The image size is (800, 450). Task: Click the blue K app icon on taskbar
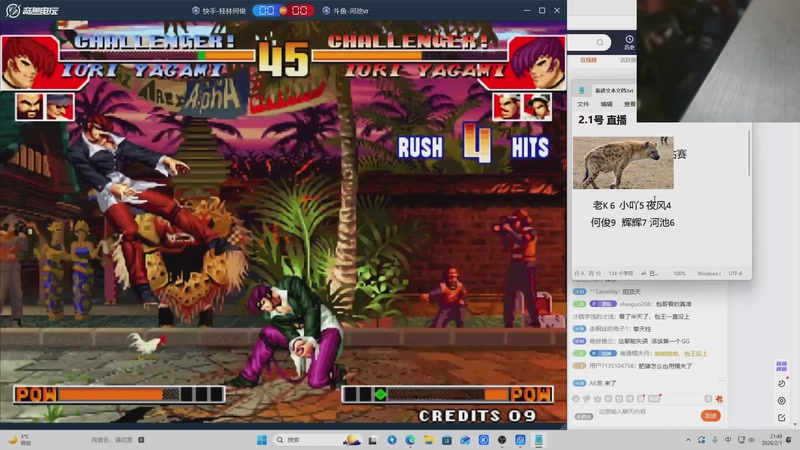pyautogui.click(x=484, y=440)
